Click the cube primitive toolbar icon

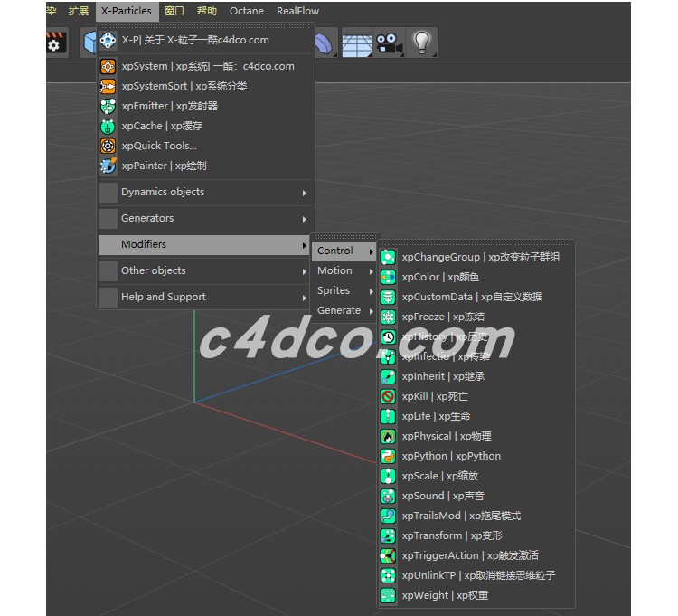89,43
